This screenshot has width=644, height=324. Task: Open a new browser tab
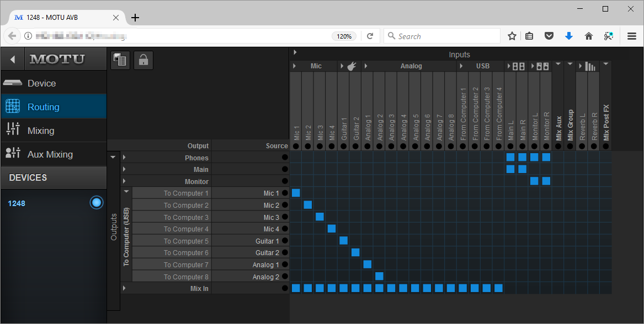point(135,18)
